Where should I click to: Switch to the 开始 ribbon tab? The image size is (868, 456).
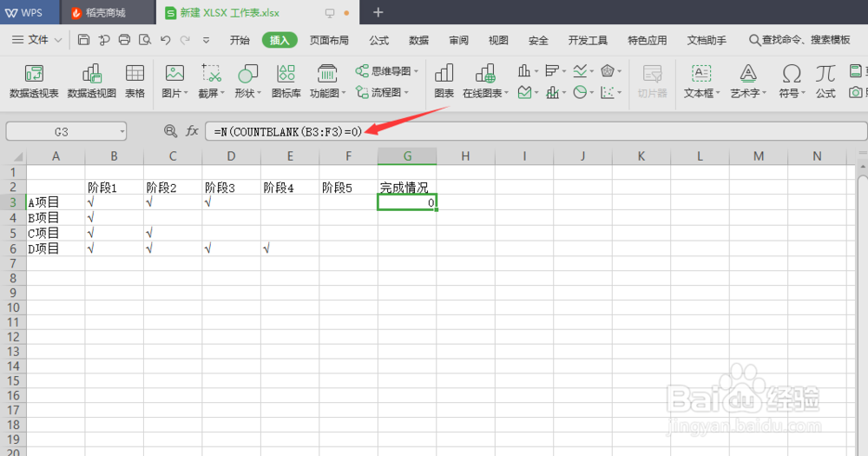tap(240, 40)
